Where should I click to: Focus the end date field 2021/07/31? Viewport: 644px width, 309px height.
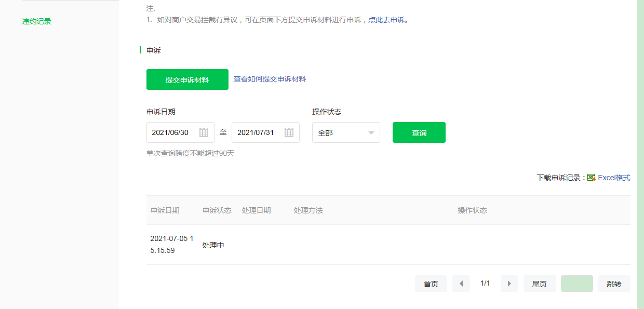tap(265, 132)
